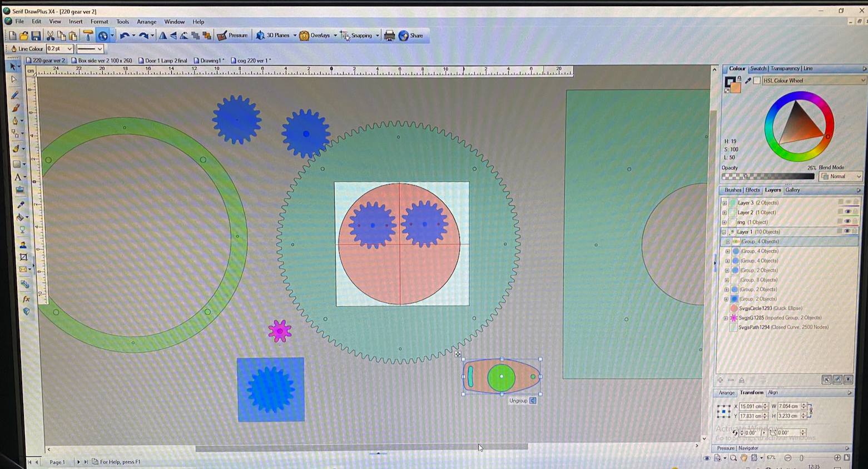Open the Arrange menu

pos(146,22)
